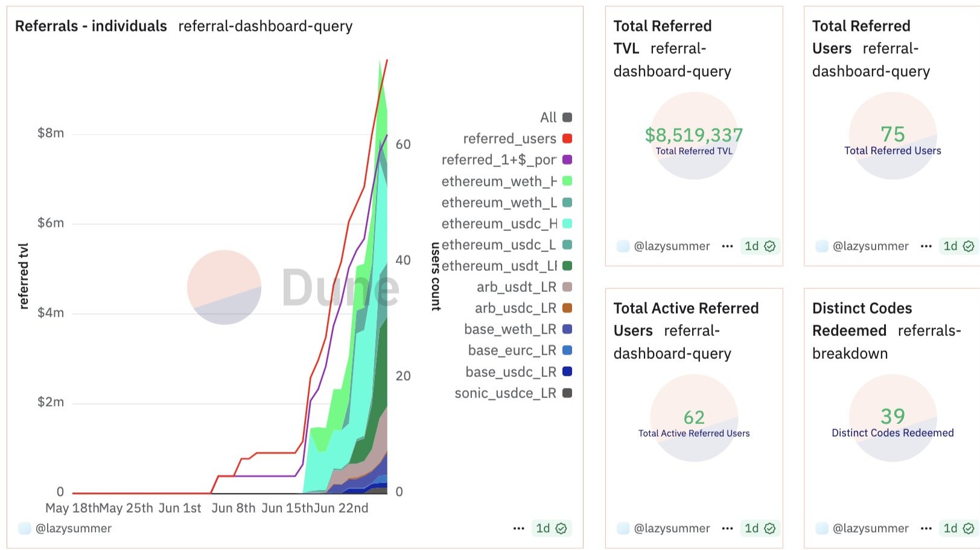Open the options menu on Total Referred TVL card
Viewport: 980px width, 550px height.
pos(728,246)
